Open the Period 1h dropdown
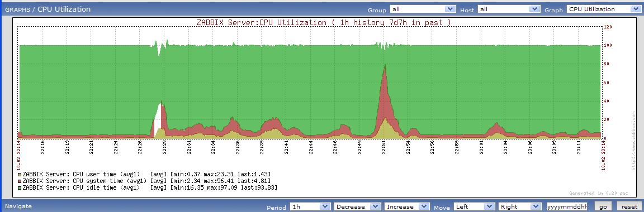 310,206
